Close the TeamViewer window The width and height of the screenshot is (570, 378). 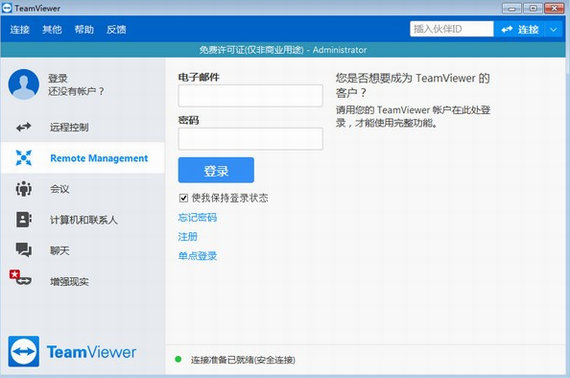(x=554, y=8)
